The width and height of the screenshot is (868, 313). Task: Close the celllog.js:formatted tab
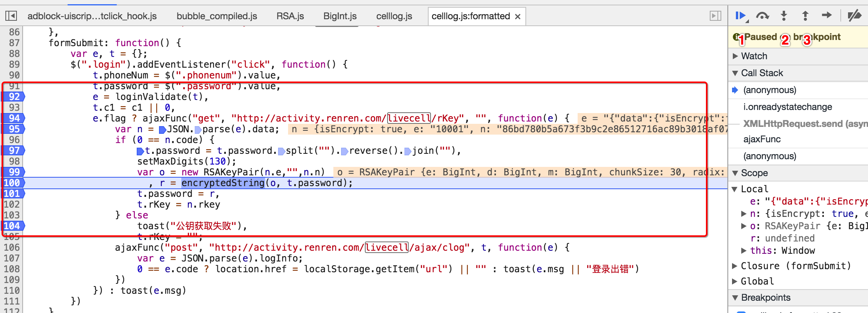click(x=518, y=17)
